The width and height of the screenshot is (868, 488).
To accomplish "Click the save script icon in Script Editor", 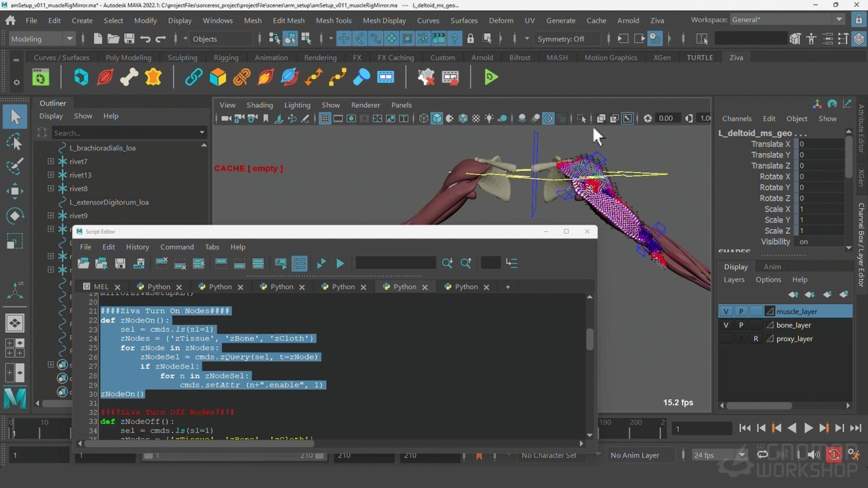I will 120,263.
